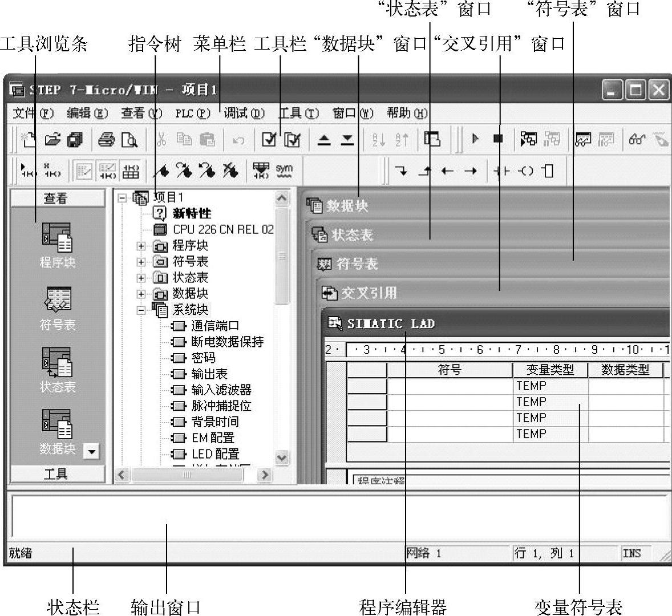Click the Chart Status toolbar icon
Viewport: 672px width, 616px height.
pos(583,139)
